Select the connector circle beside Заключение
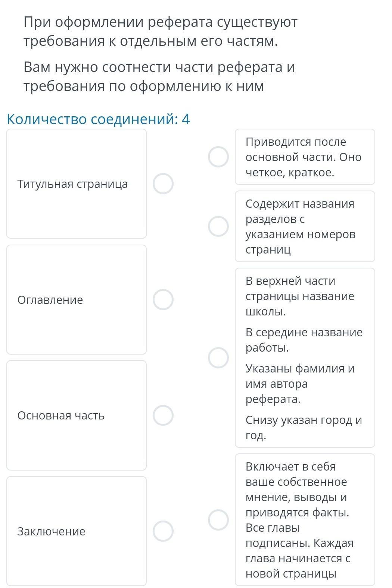Screen dimensions: 392x588 163,531
